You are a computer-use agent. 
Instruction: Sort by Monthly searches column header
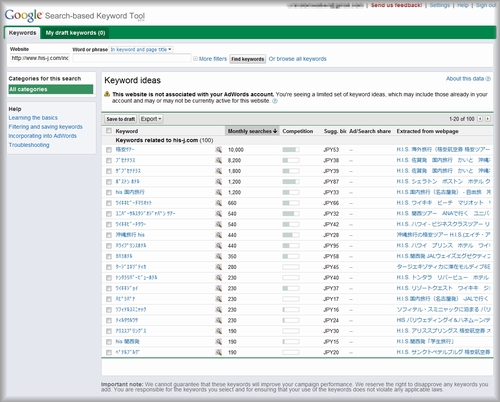pos(252,131)
